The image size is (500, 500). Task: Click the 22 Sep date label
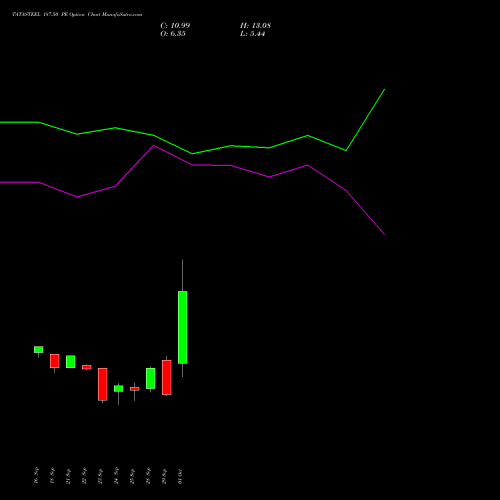point(84,476)
